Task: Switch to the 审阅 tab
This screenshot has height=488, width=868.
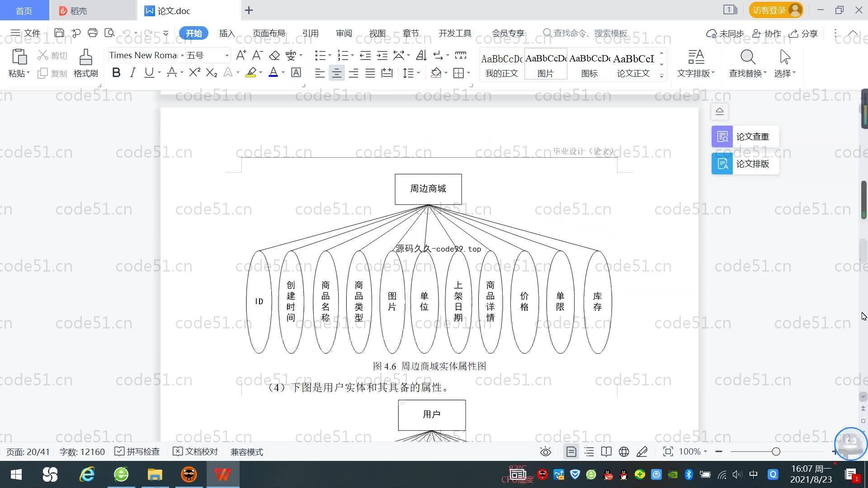Action: tap(344, 33)
